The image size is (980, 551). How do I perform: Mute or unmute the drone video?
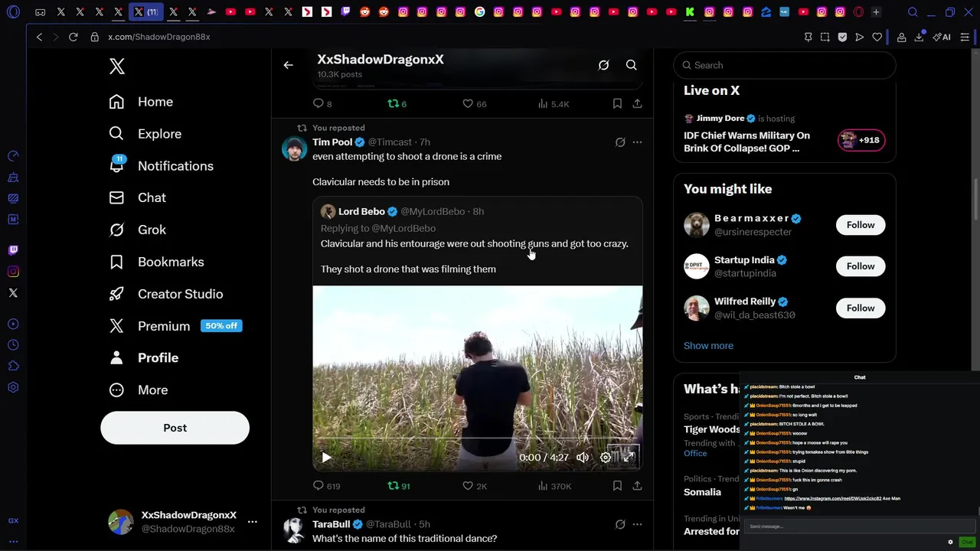[x=583, y=458]
